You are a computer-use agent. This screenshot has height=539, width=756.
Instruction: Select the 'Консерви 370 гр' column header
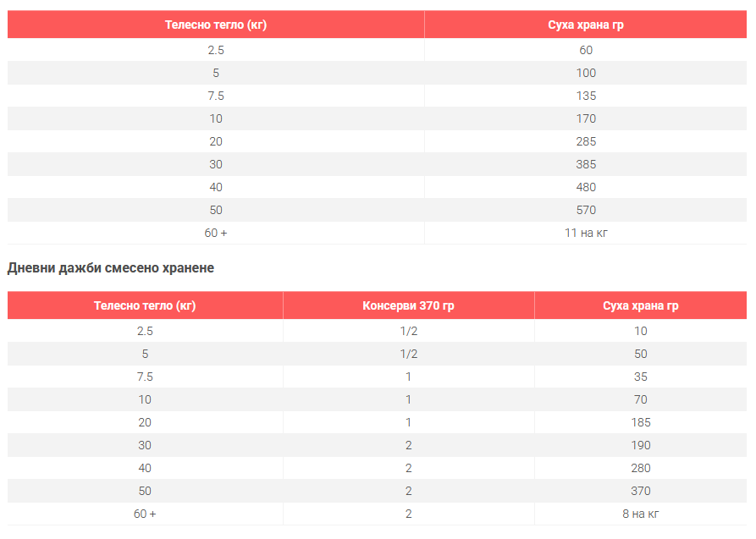click(408, 305)
